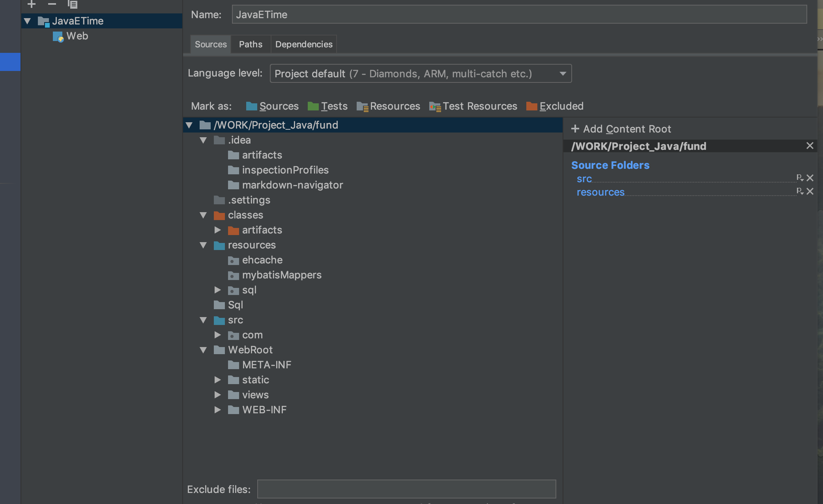This screenshot has width=823, height=504.
Task: Click Add Content Root
Action: (621, 129)
